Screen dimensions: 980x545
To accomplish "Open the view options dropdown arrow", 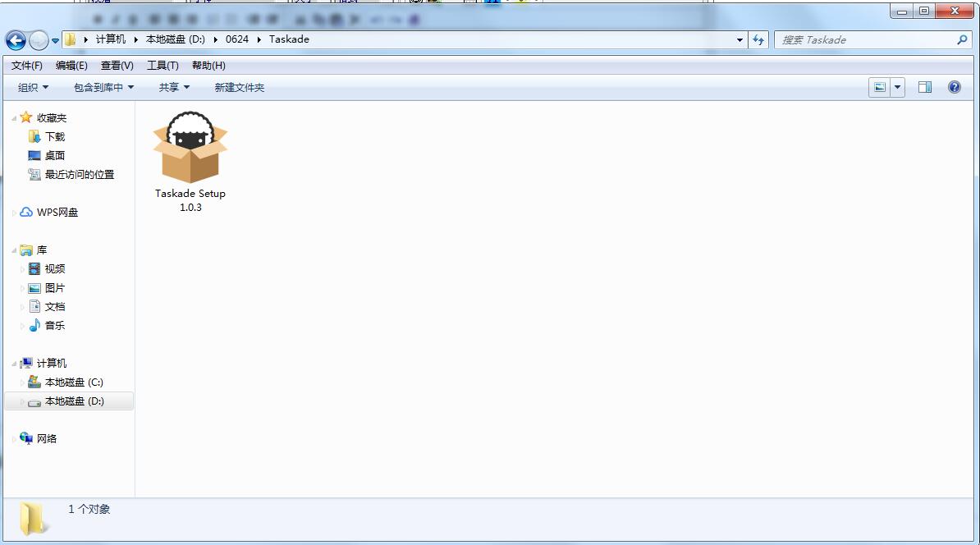I will click(x=897, y=88).
